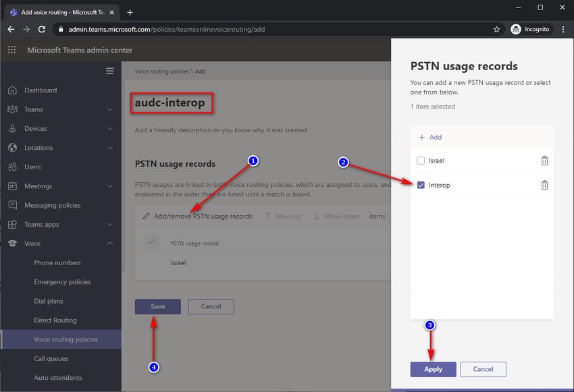Click the Messaging policies icon
Viewport: 574px width, 392px height.
coord(12,205)
